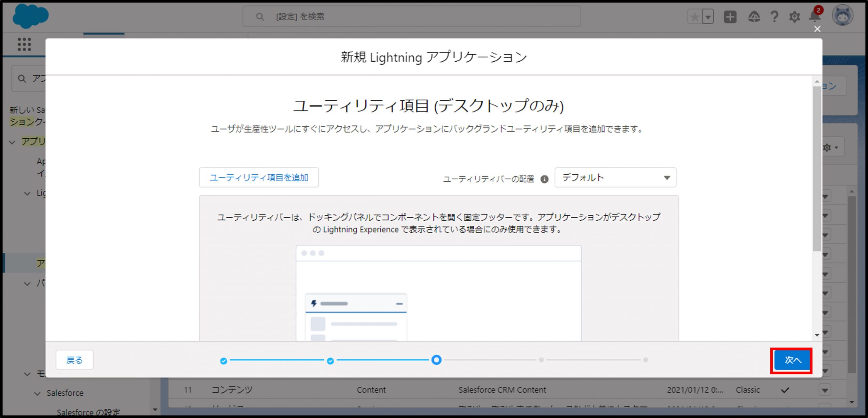The image size is (868, 418).
Task: Click the favorites star icon
Action: click(x=694, y=17)
